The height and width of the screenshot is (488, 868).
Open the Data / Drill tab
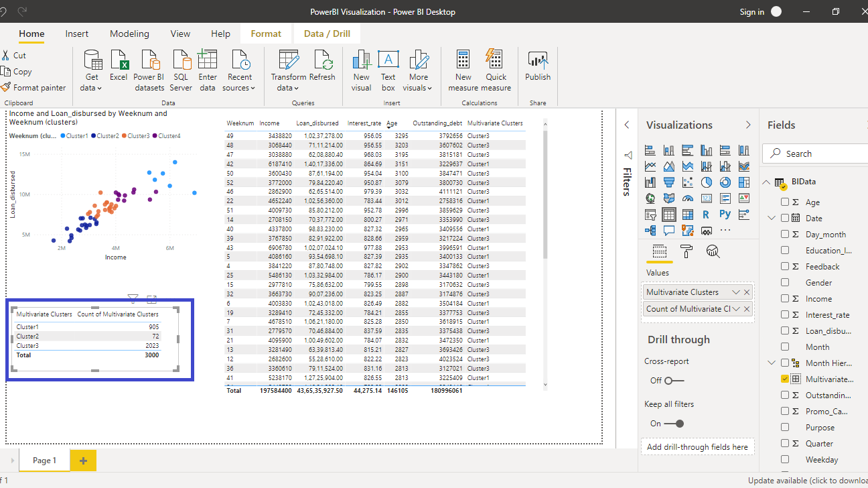click(x=327, y=34)
